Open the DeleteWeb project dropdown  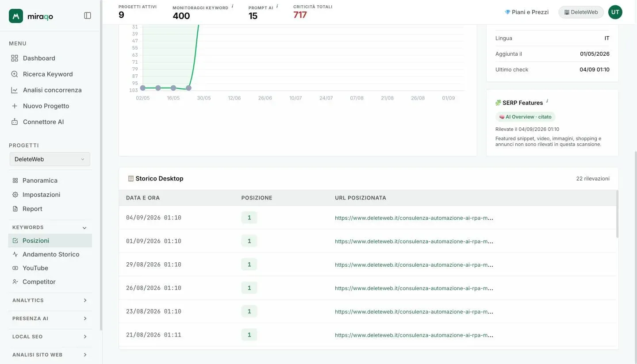pyautogui.click(x=50, y=159)
